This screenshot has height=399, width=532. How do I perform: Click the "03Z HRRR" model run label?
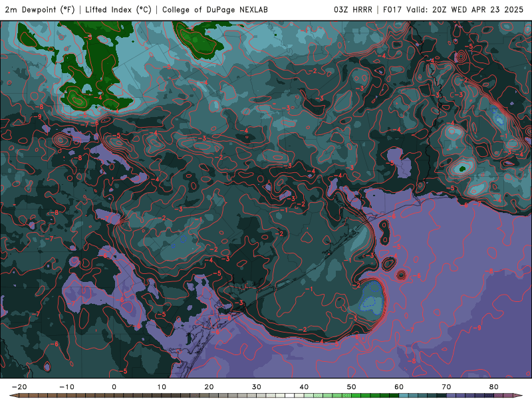353,9
